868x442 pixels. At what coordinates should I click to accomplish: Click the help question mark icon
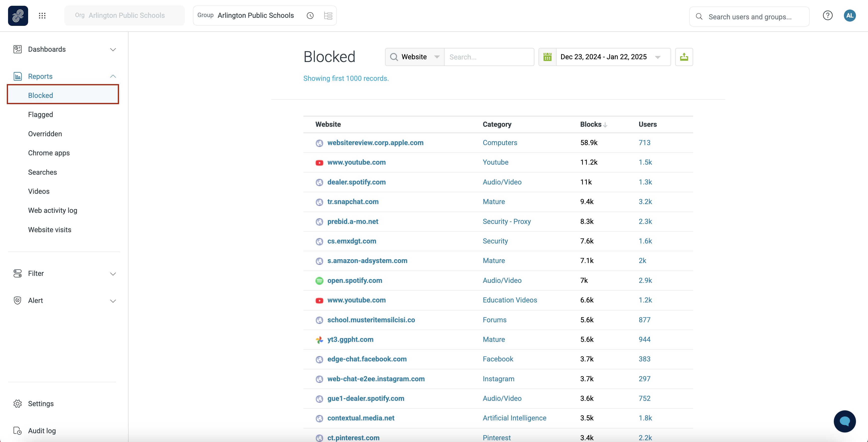828,16
